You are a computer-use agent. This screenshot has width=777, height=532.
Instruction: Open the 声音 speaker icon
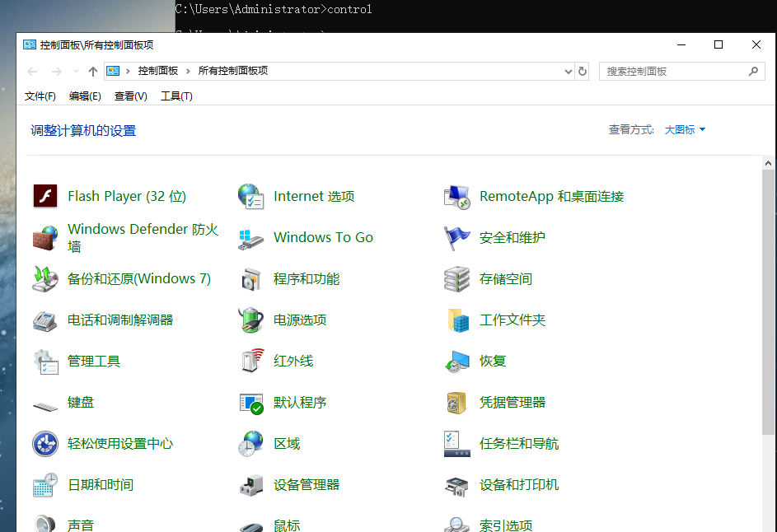pos(45,523)
